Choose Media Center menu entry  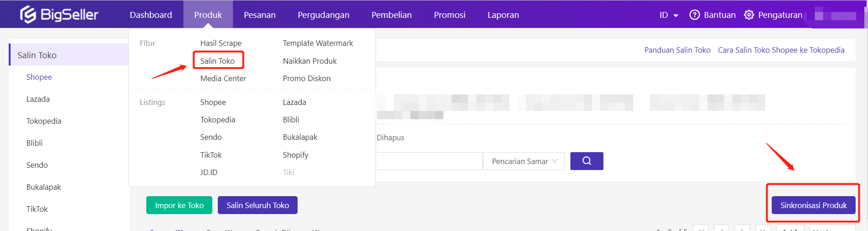pyautogui.click(x=223, y=78)
